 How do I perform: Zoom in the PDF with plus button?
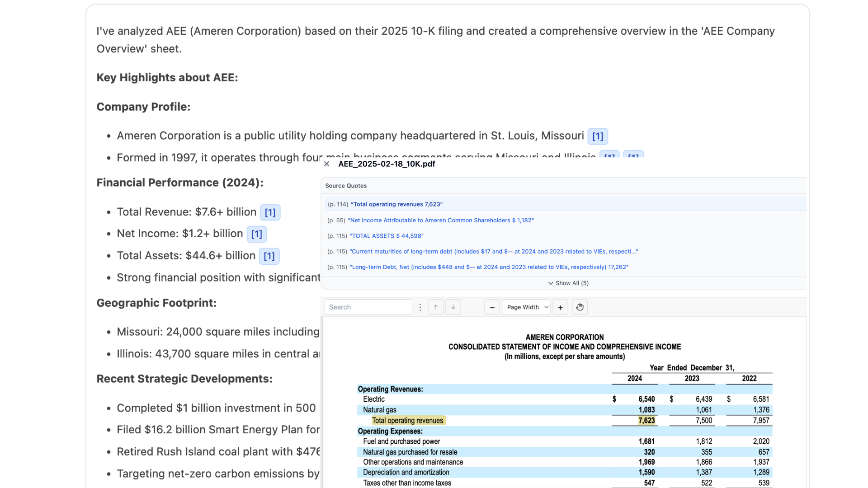click(560, 307)
